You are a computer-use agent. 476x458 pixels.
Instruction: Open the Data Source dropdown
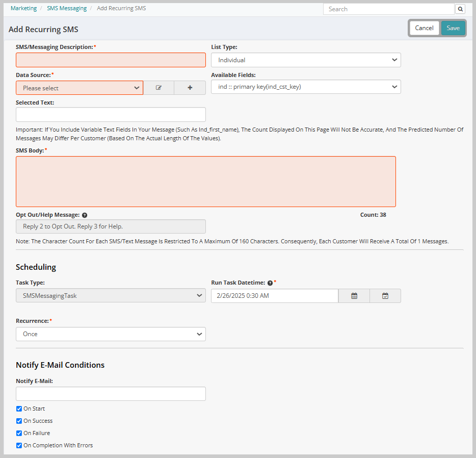click(x=80, y=88)
